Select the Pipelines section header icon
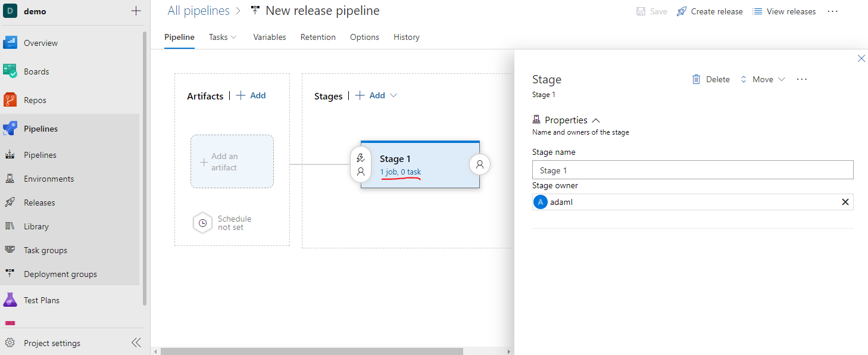 click(x=10, y=129)
